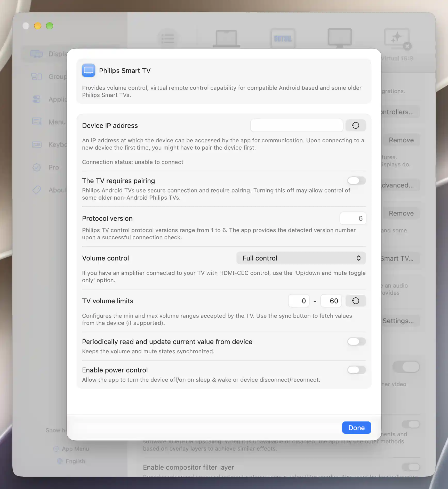Click 'Connection status: unable to connect' text
Image resolution: width=448 pixels, height=489 pixels.
(x=133, y=162)
